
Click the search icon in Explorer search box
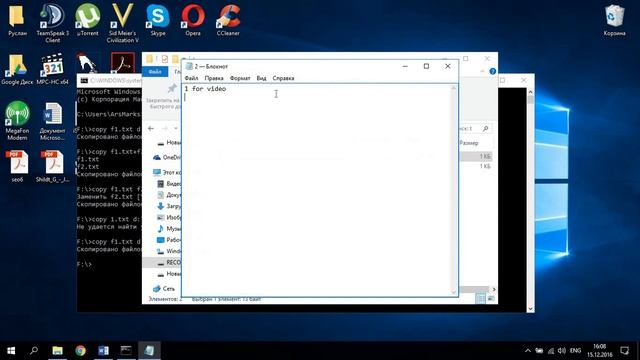click(485, 129)
